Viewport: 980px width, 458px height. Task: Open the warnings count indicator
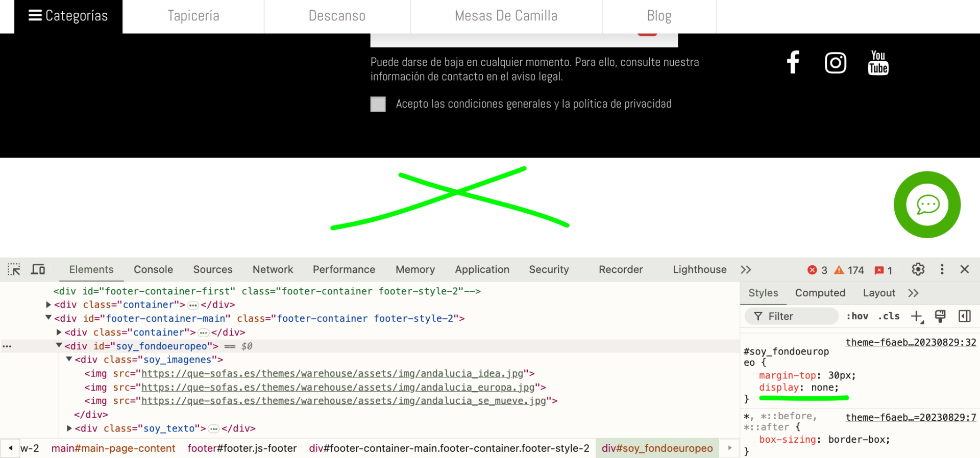click(849, 270)
